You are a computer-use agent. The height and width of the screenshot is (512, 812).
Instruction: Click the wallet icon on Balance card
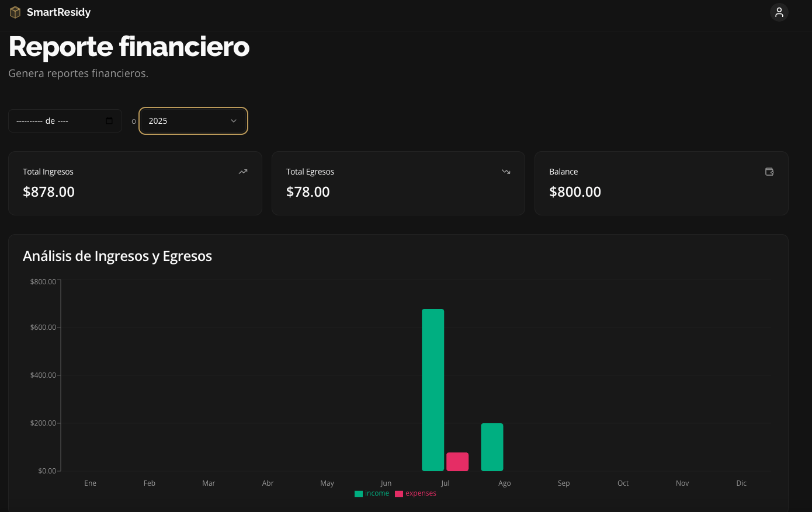pyautogui.click(x=769, y=172)
